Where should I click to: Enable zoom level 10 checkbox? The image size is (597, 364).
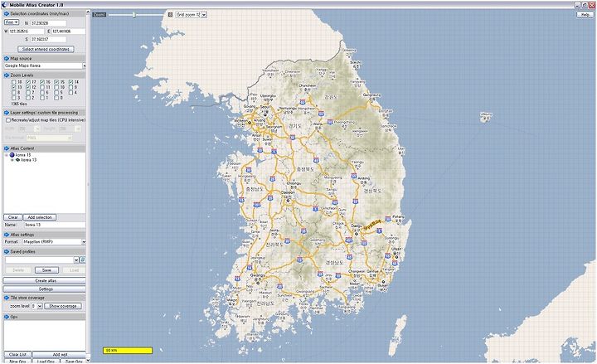(56, 87)
